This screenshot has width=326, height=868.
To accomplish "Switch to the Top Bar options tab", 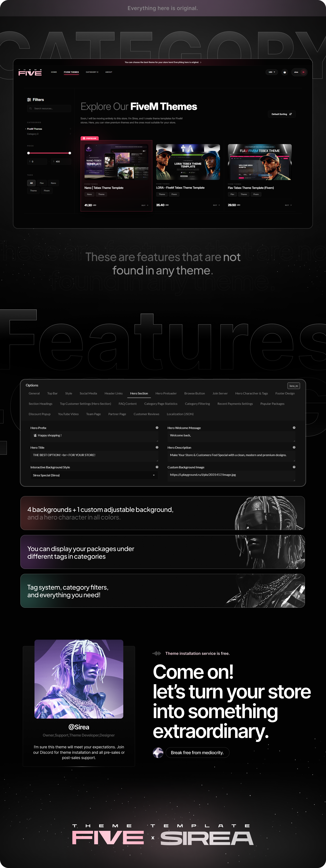I will tap(52, 393).
